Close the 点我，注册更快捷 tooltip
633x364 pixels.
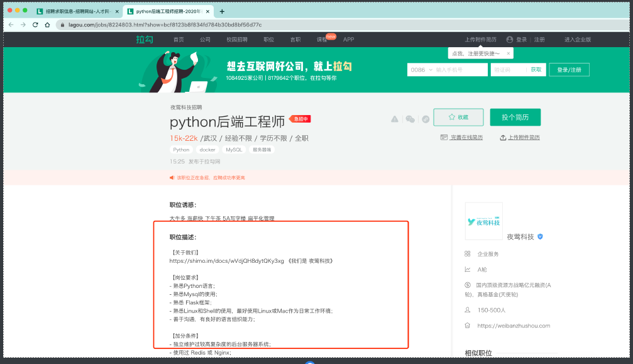[509, 53]
